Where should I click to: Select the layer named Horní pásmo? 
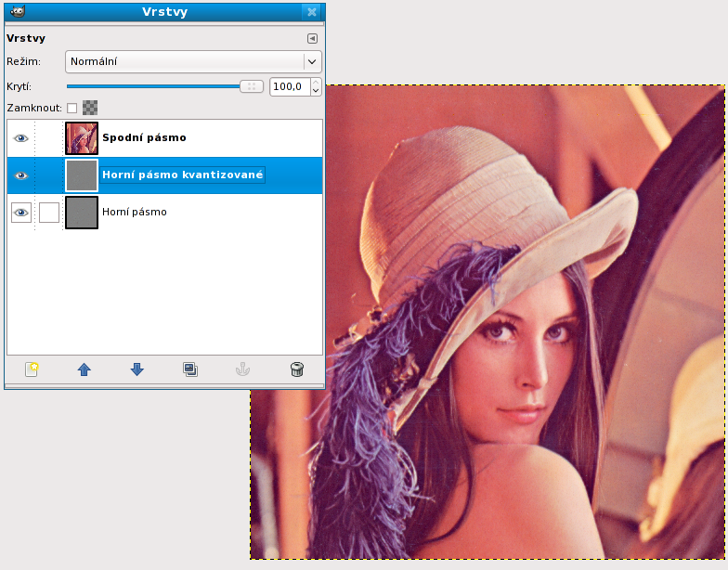pyautogui.click(x=134, y=212)
